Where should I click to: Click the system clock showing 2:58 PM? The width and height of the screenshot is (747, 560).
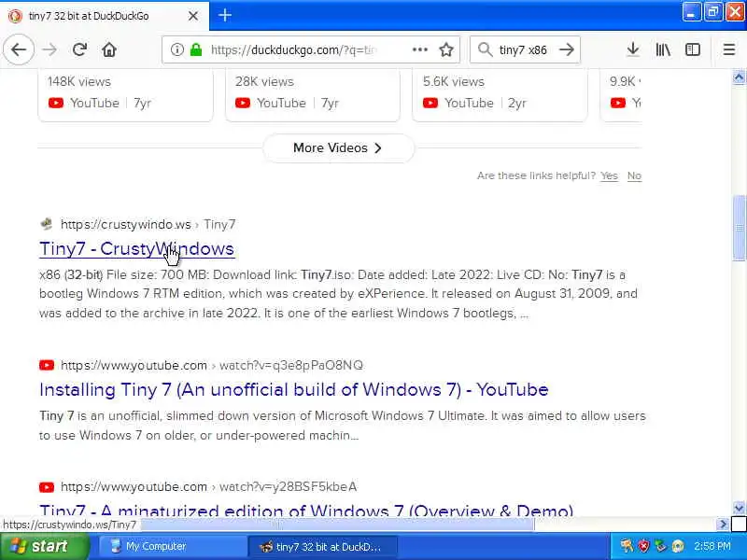(x=712, y=546)
